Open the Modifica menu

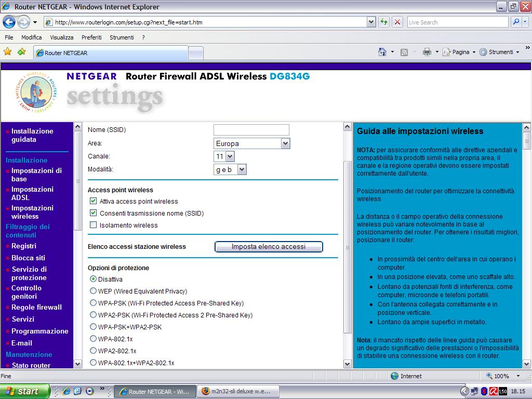click(x=32, y=37)
